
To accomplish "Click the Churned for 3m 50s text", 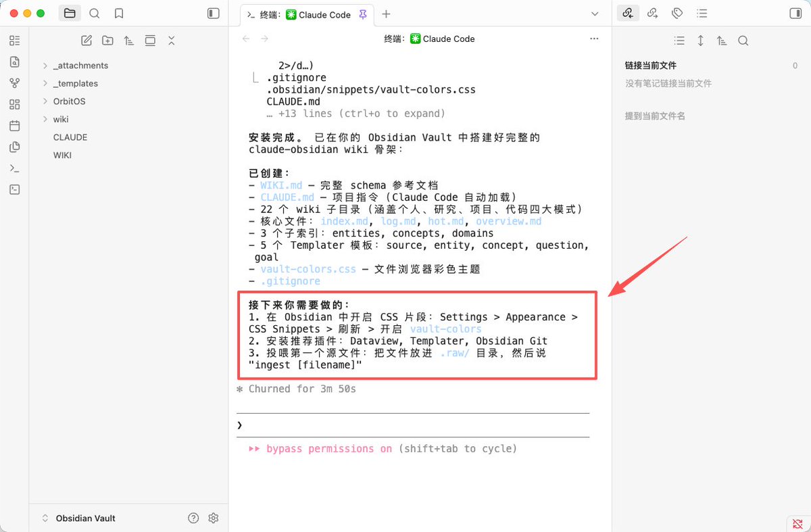I will (x=302, y=389).
